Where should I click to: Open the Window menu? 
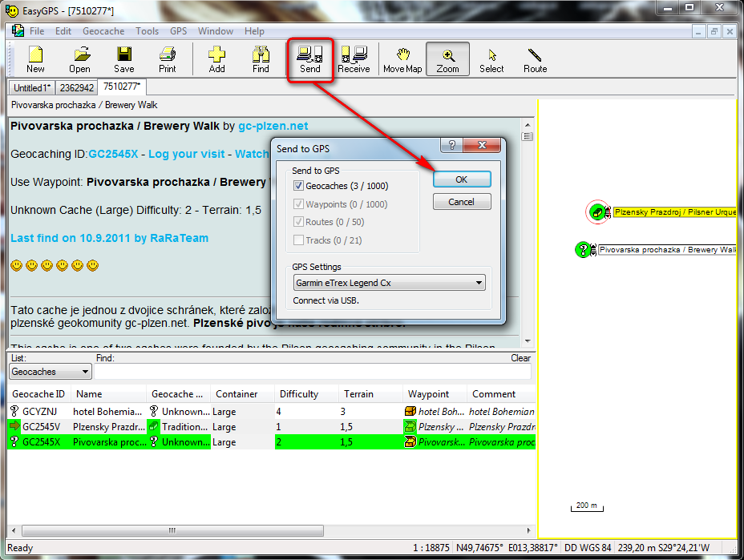coord(216,31)
